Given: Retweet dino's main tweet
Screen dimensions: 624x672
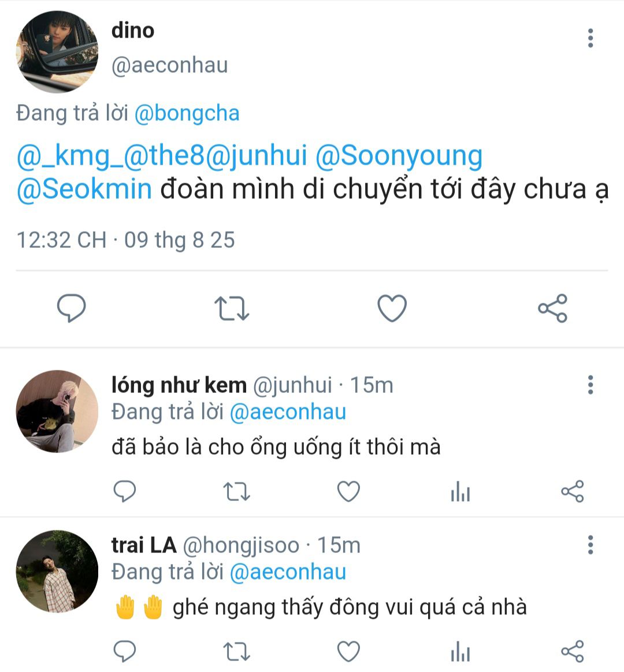Looking at the screenshot, I should click(232, 308).
